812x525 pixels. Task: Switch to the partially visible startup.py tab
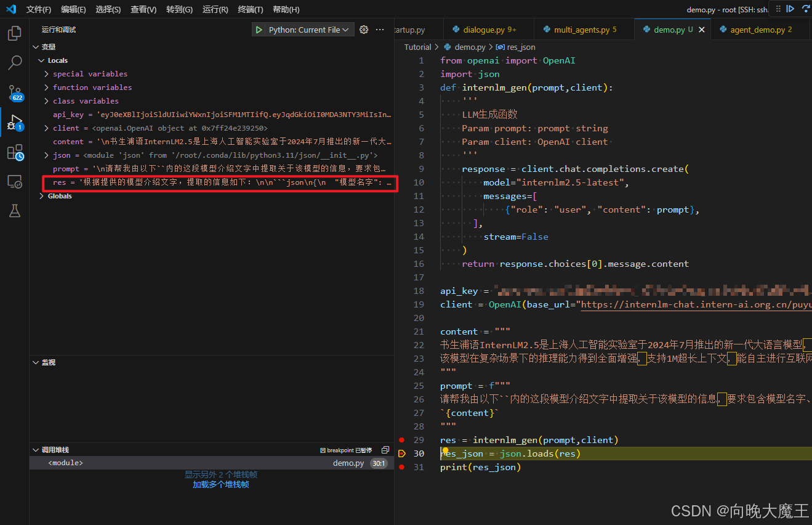click(x=419, y=30)
